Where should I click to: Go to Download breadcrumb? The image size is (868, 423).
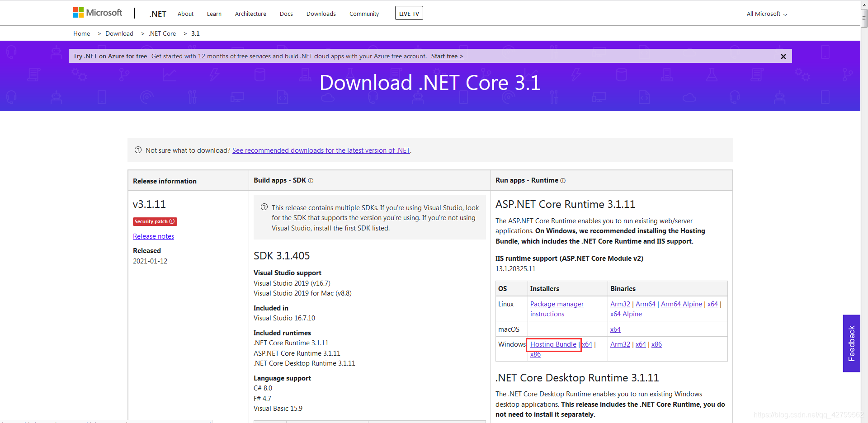[119, 33]
